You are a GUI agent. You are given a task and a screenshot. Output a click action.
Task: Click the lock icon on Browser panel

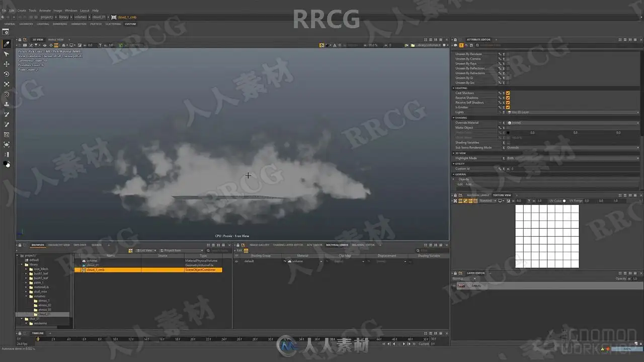click(19, 245)
